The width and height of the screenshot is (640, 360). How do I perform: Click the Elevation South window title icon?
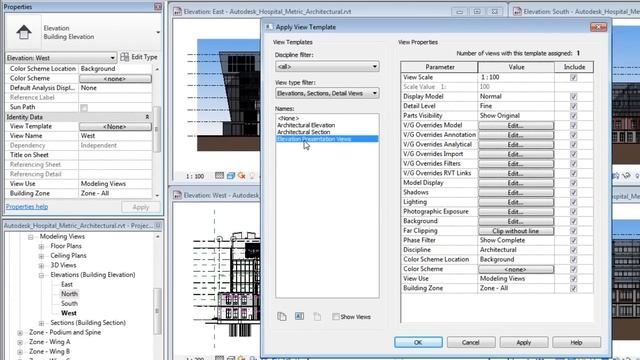[x=517, y=11]
